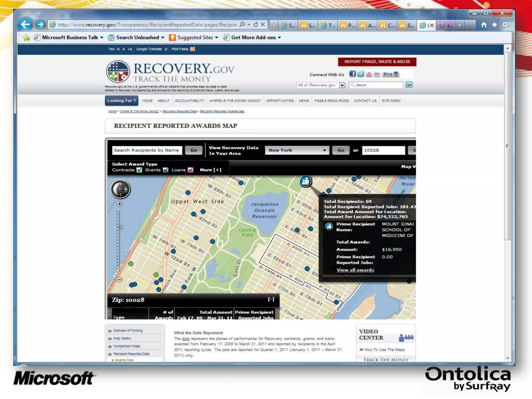
Task: Click the map zoom-out minus button
Action: click(119, 280)
